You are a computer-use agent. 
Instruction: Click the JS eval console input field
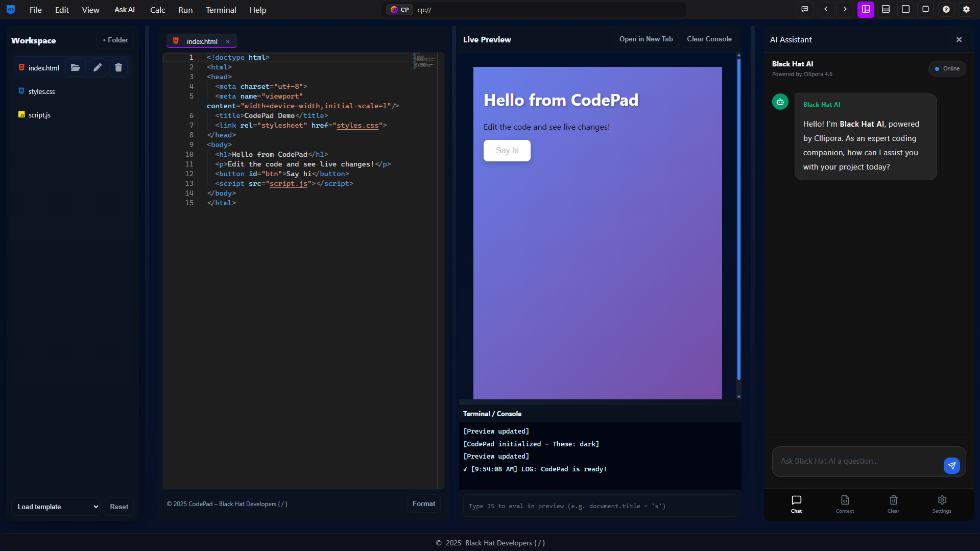(x=600, y=506)
